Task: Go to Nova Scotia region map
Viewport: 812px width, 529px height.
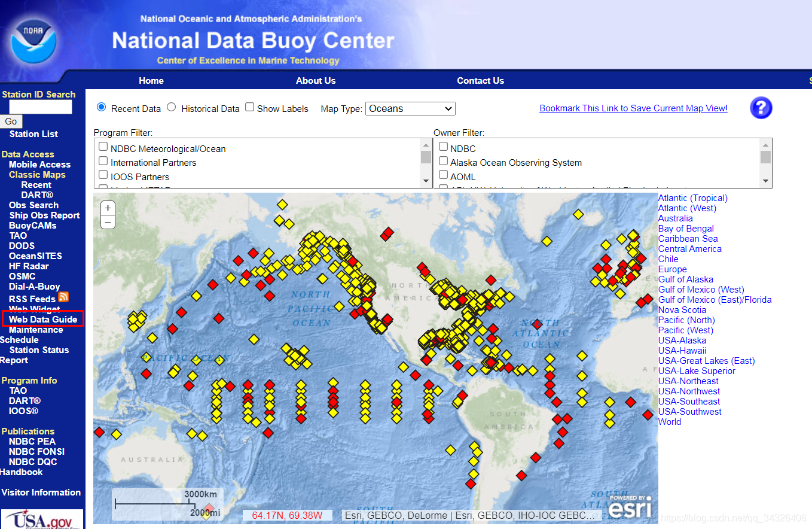Action: 682,310
